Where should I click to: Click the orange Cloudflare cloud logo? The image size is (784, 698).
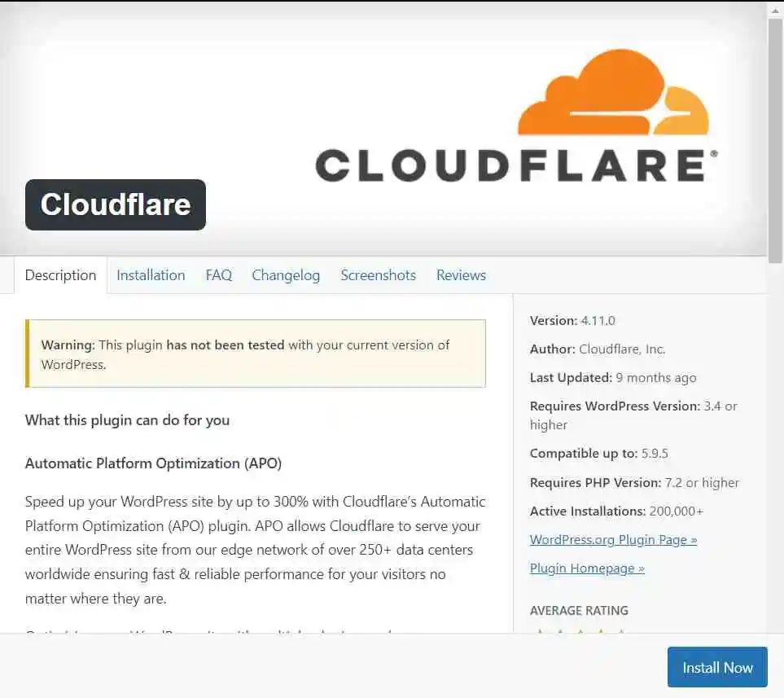pos(614,92)
